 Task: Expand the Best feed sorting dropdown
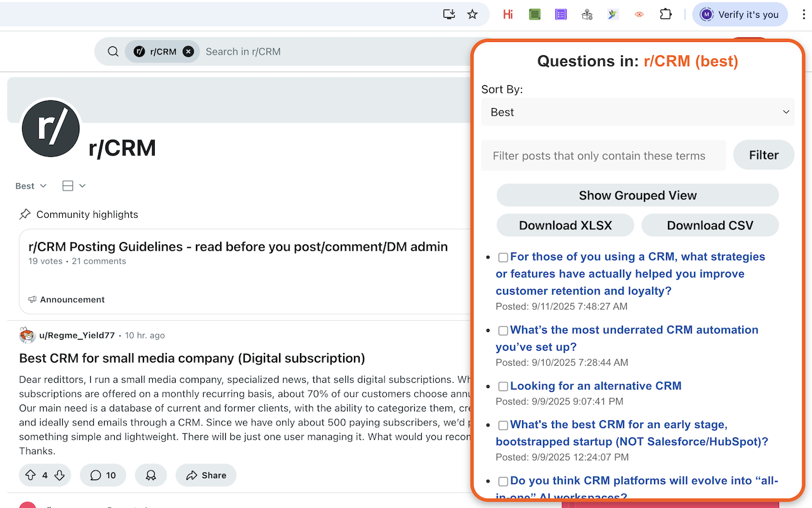click(31, 186)
